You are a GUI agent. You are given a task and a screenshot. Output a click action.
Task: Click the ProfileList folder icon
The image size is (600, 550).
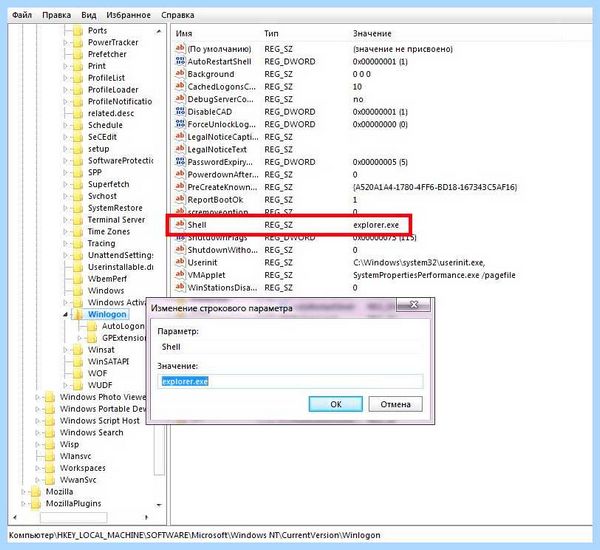(78, 78)
